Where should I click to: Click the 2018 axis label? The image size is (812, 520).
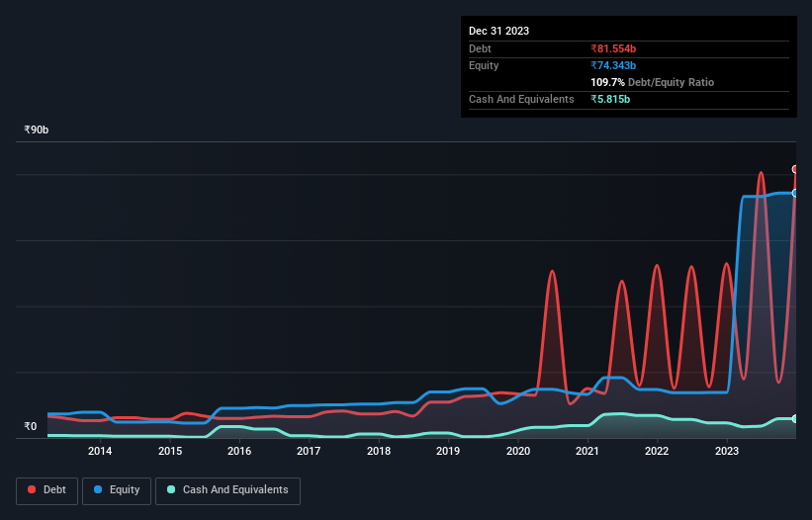tap(379, 451)
